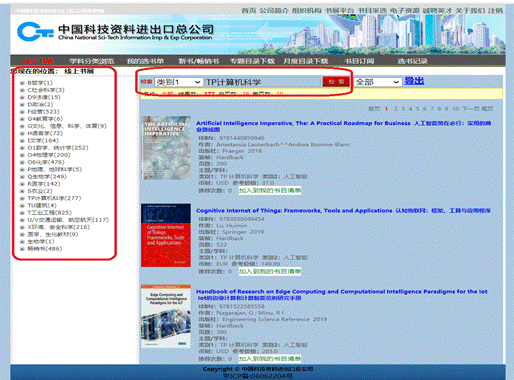This screenshot has height=380, width=514.
Task: Click the search keyword input box
Action: pyautogui.click(x=262, y=82)
